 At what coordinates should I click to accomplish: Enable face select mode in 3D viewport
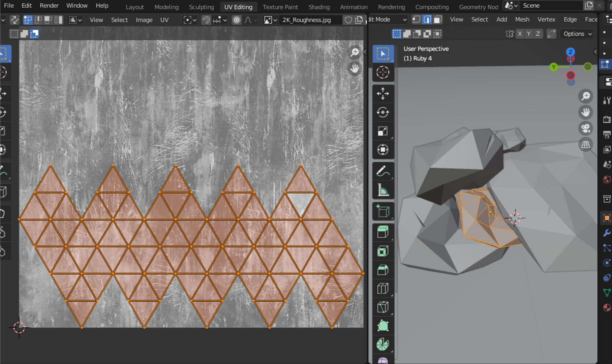(437, 20)
